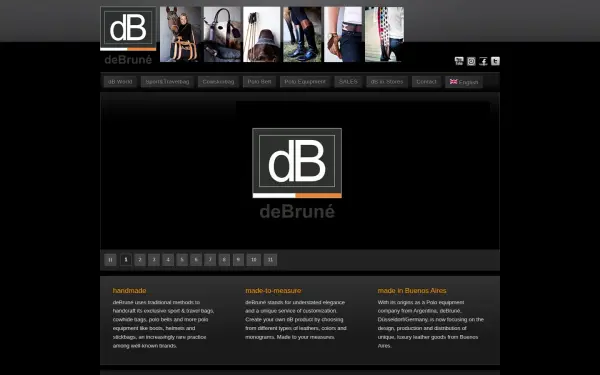Open the Polo Equipment menu
Screen dimensions: 600x375
click(x=305, y=82)
